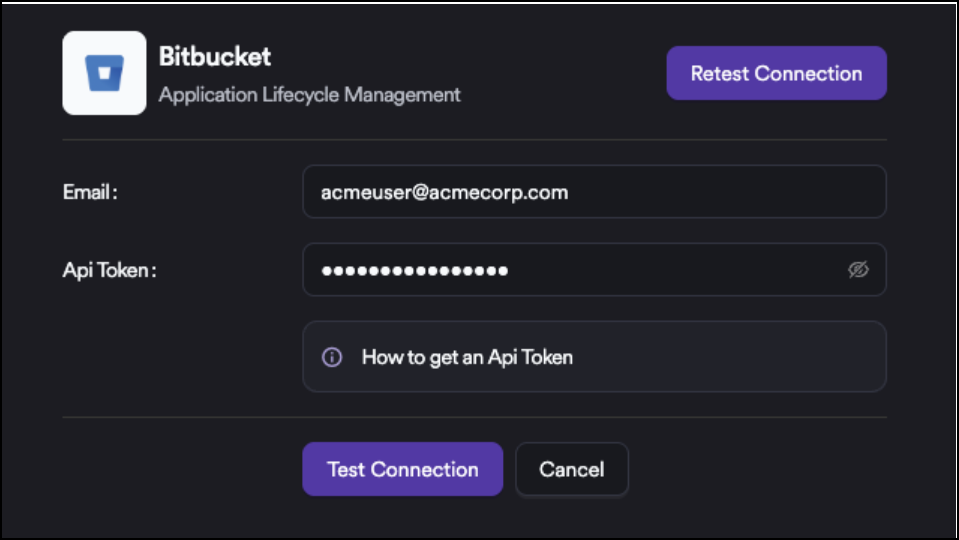The width and height of the screenshot is (959, 540).
Task: Click the info circle icon
Action: click(332, 357)
